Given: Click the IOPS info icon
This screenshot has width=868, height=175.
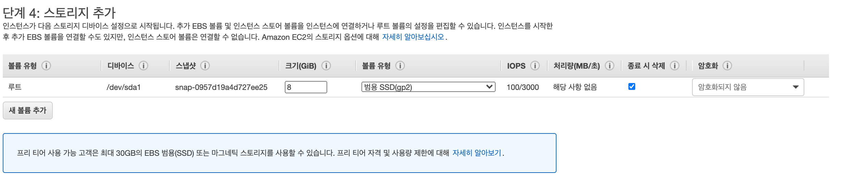Looking at the screenshot, I should point(535,66).
